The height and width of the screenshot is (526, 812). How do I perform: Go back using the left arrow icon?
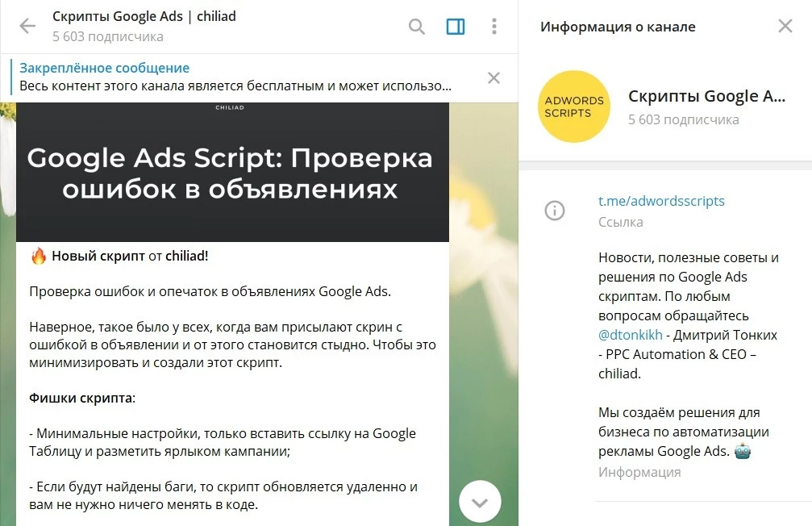[27, 26]
